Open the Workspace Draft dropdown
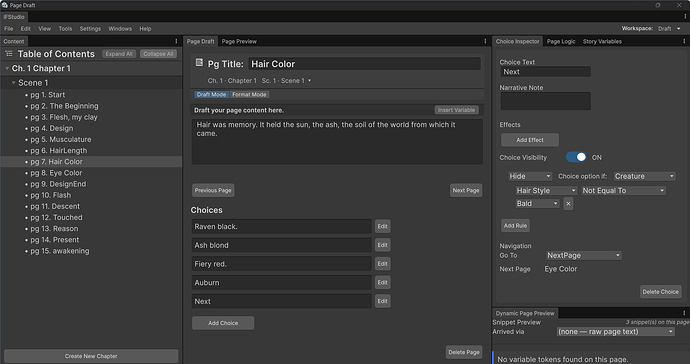690x364 pixels. pos(669,29)
